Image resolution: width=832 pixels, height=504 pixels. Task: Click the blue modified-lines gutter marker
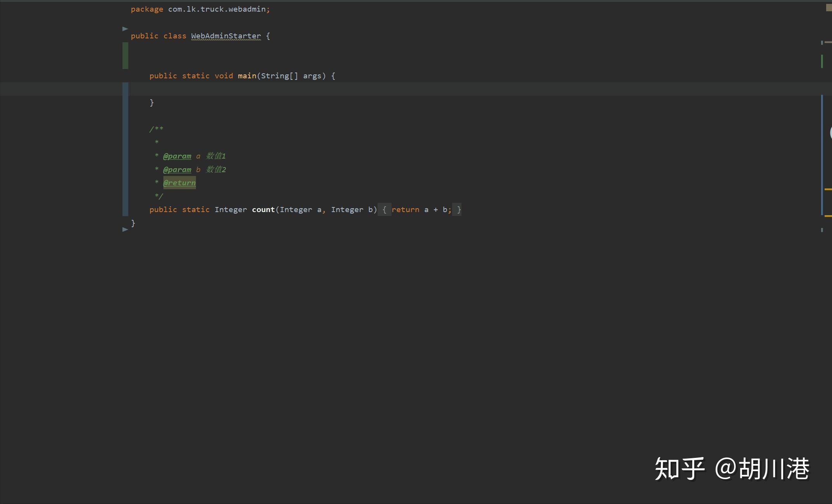point(125,149)
